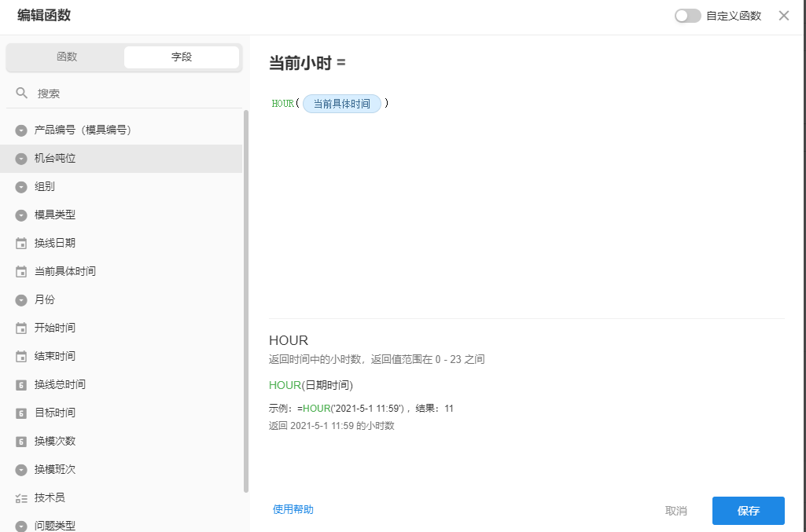This screenshot has height=532, width=806.
Task: Click the dropdown-type icon next to 机台吨位
Action: tap(21, 159)
